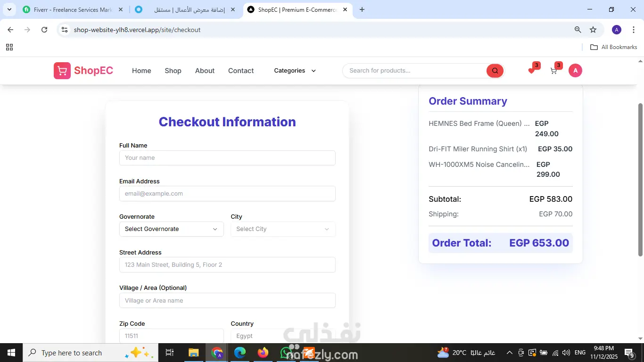Click the page vertical scrollbar

coord(640,180)
